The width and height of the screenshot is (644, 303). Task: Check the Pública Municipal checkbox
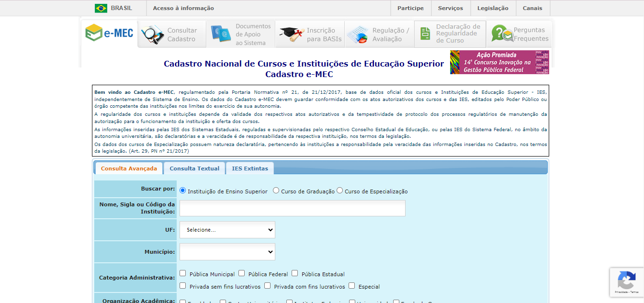(x=183, y=273)
